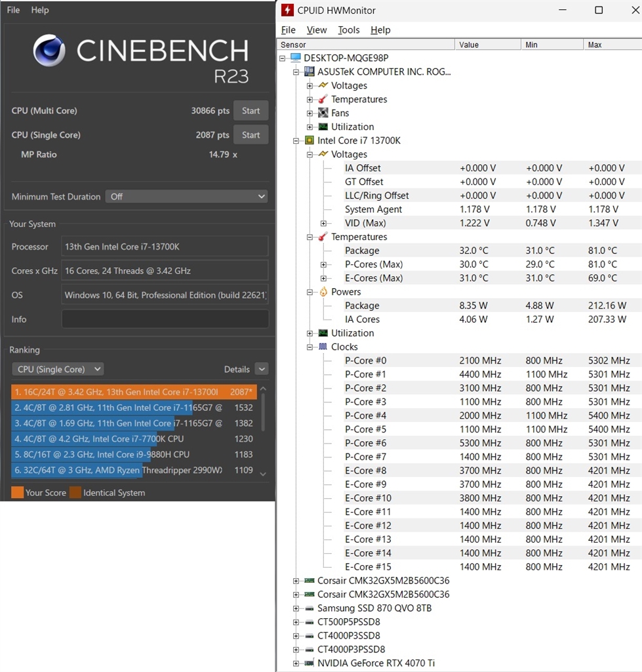
Task: Click the Intel Core i7 13700K CPU icon
Action: click(x=310, y=140)
